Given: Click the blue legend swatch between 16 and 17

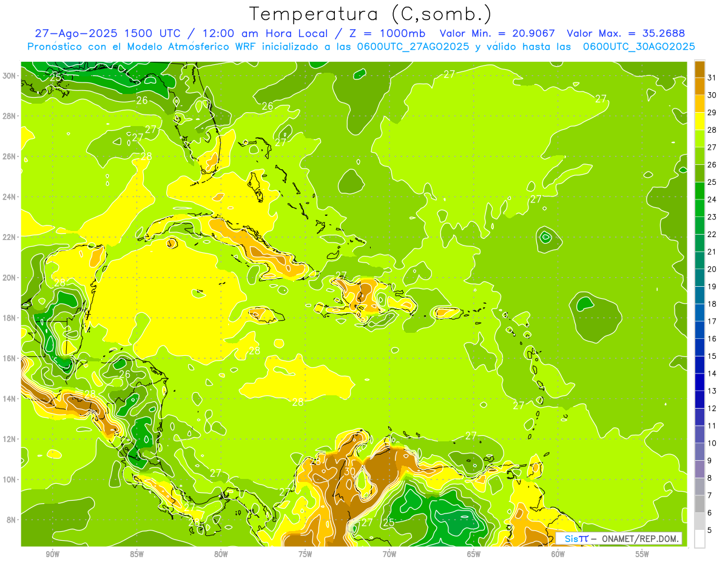Looking at the screenshot, I should (x=699, y=330).
